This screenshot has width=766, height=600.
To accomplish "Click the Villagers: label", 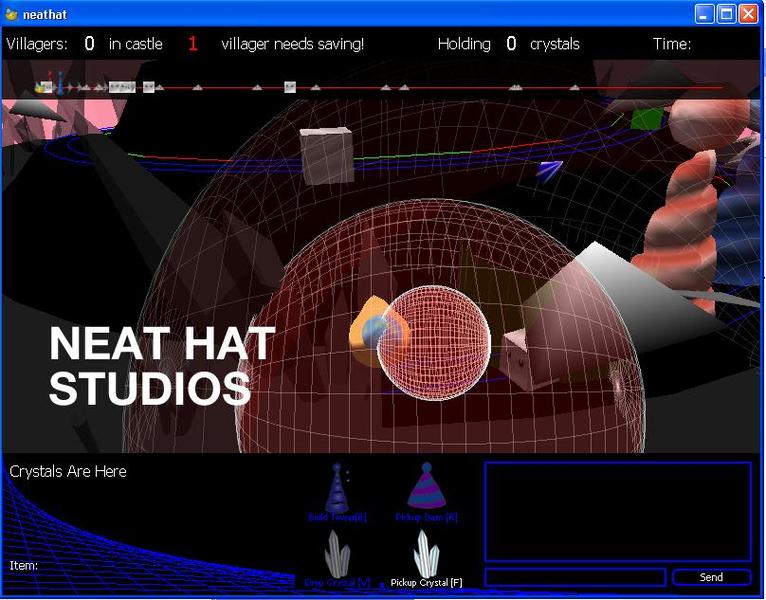I will pos(37,44).
